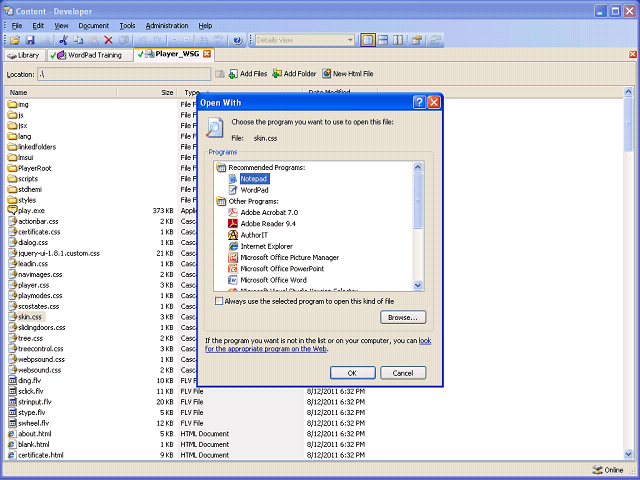Click OK in Open With dialog
The image size is (640, 480).
tap(353, 373)
